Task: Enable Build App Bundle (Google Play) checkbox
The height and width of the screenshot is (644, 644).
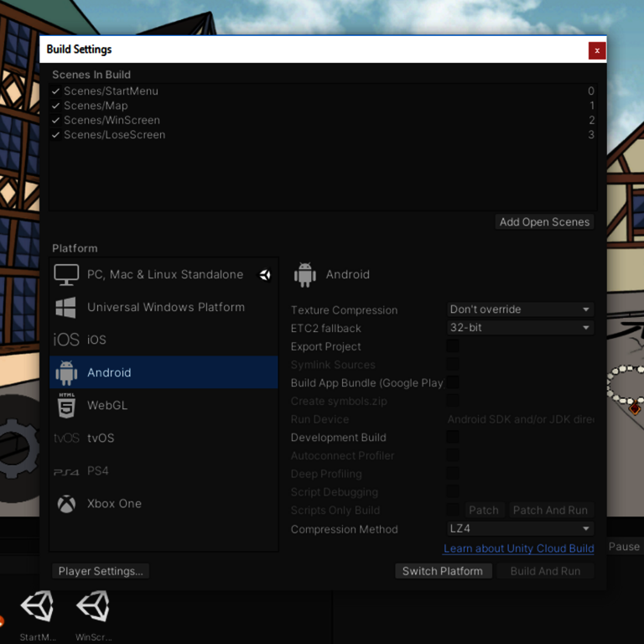Action: pyautogui.click(x=453, y=382)
